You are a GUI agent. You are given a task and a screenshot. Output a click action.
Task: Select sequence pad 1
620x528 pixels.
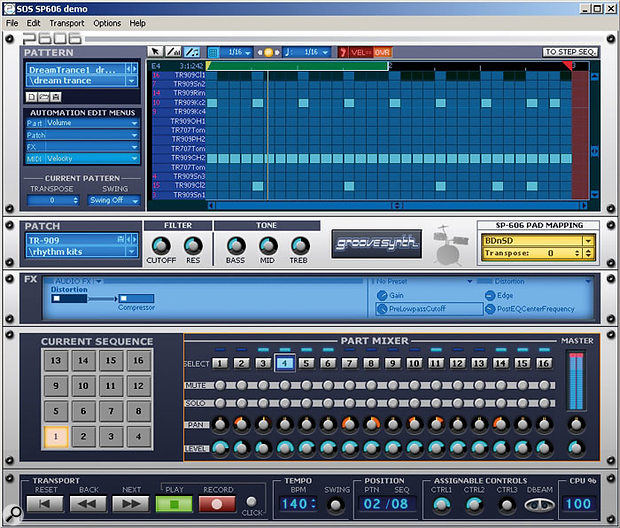[56, 436]
